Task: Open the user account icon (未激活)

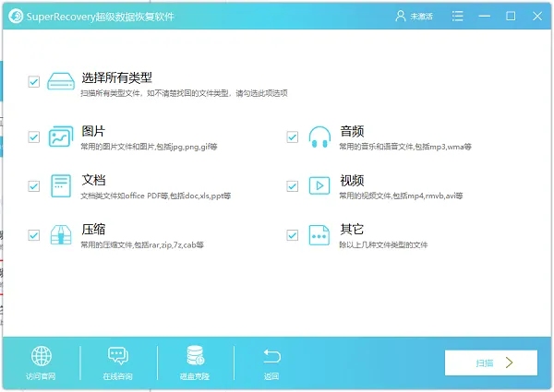Action: (401, 16)
